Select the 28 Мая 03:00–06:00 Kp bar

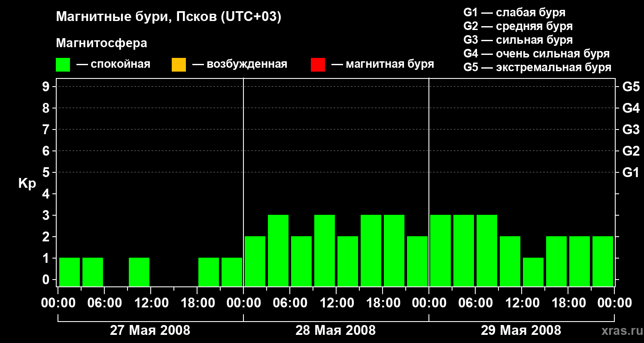coord(278,250)
